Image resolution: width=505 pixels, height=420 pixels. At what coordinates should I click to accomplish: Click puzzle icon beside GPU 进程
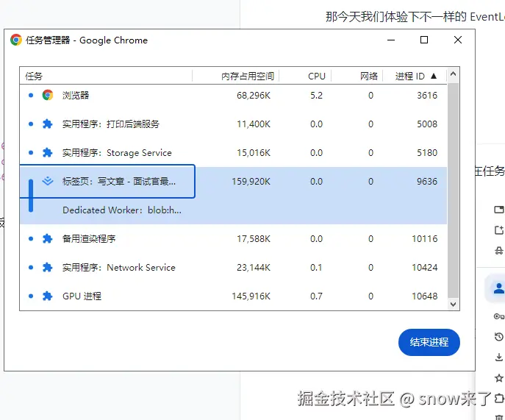47,296
